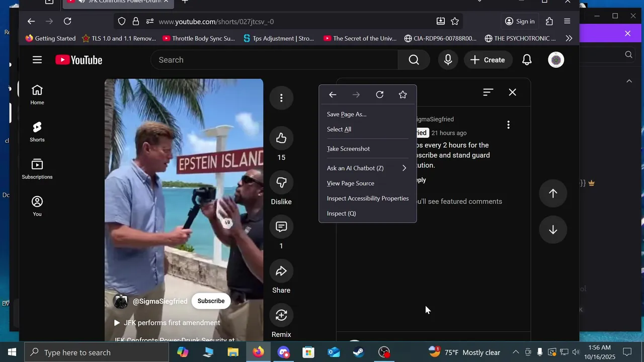Like the short with thumbs up
The height and width of the screenshot is (362, 644).
[281, 138]
